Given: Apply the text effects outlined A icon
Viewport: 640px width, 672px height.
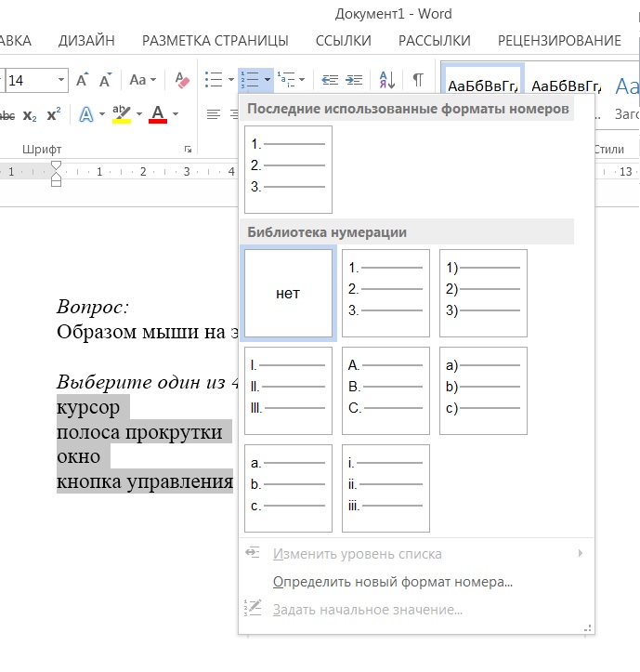Looking at the screenshot, I should point(86,114).
